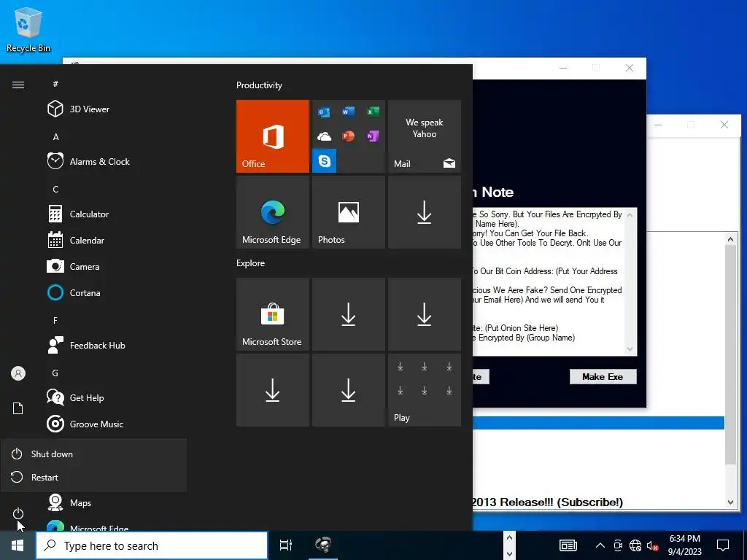Click the Make Exe button

[603, 377]
